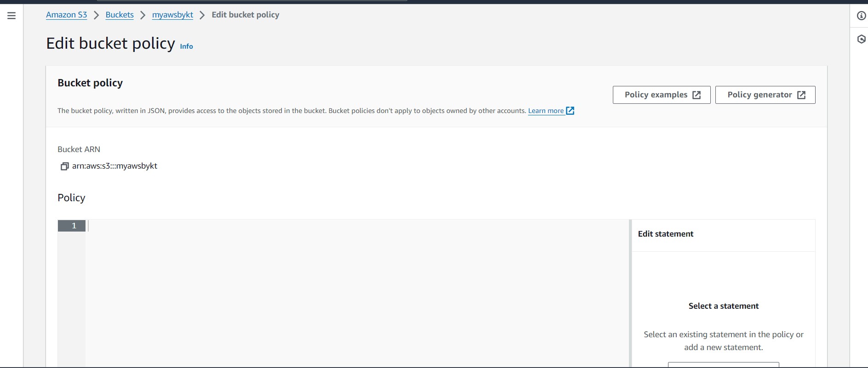Go to Amazon S3 breadcrumb link
Viewport: 868px width, 368px height.
coord(66,15)
